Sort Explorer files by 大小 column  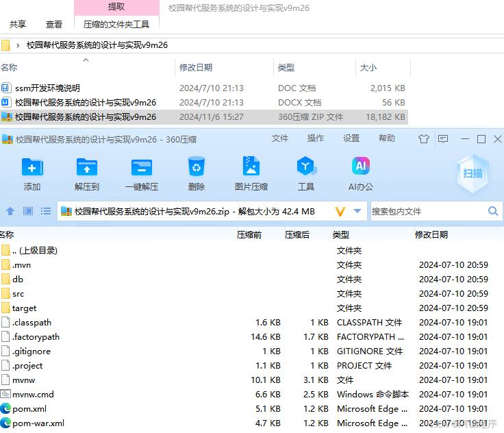[x=368, y=68]
